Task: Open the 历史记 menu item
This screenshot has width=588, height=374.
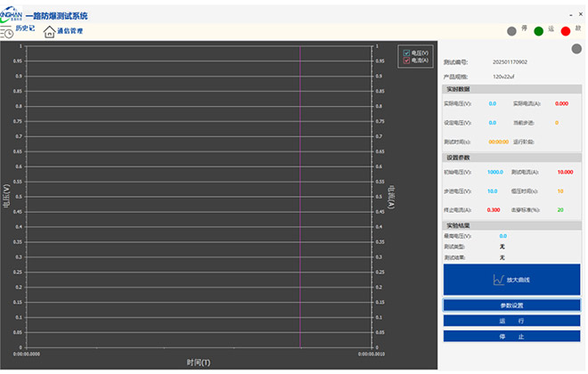Action: 26,28
